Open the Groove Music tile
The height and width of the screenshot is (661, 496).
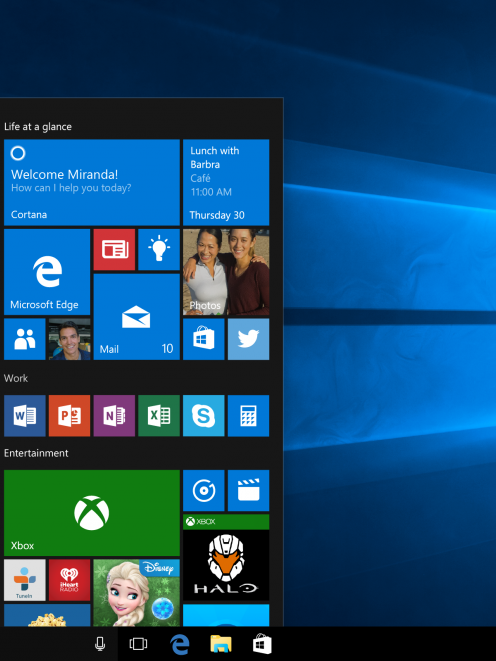204,491
